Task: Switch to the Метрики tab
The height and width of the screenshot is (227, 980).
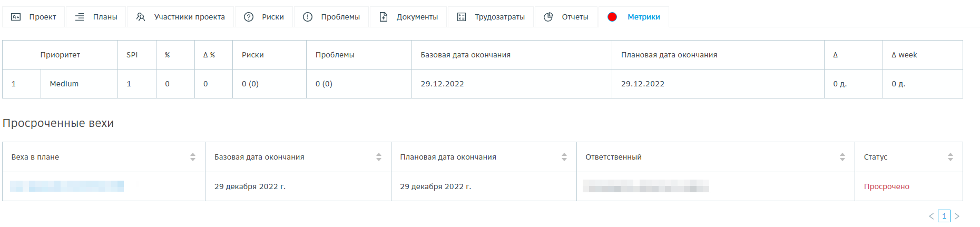Action: [x=643, y=17]
